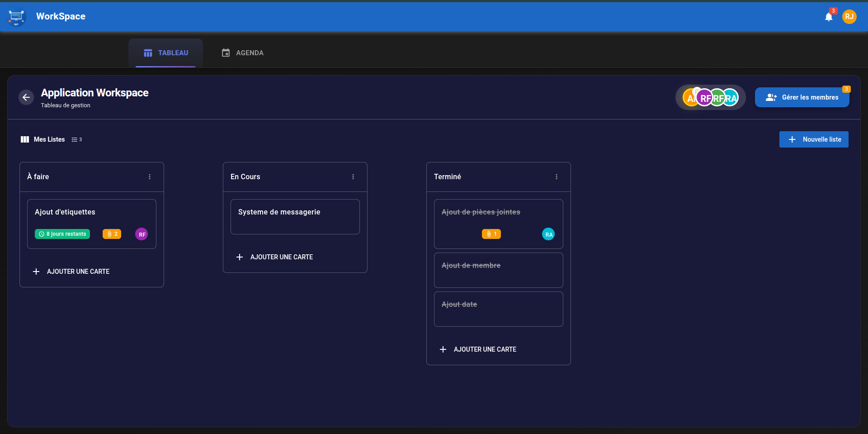Open the Terminé list options menu
Viewport: 868px width, 434px height.
(x=557, y=177)
